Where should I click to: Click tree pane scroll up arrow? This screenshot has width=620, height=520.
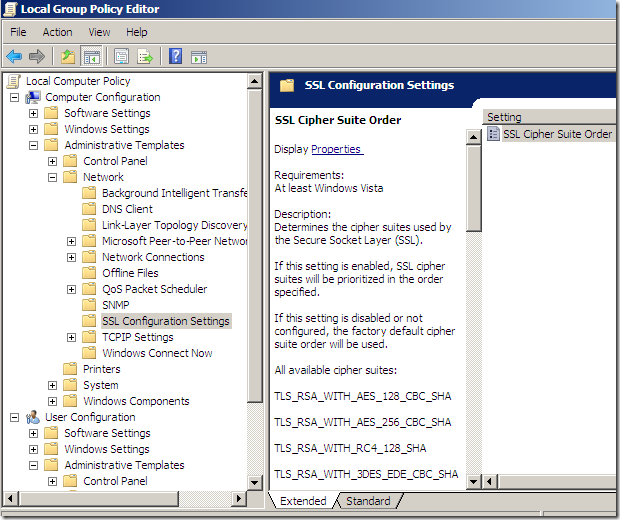254,81
